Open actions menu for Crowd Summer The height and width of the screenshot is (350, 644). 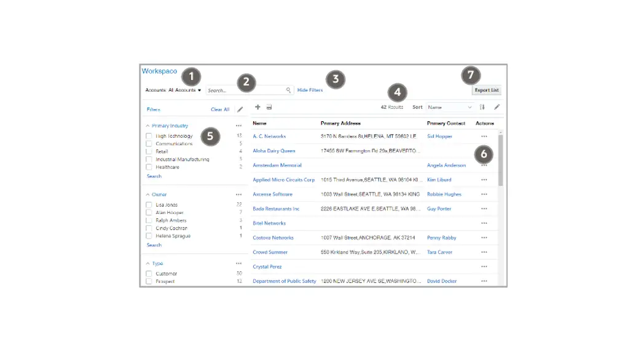coord(484,252)
